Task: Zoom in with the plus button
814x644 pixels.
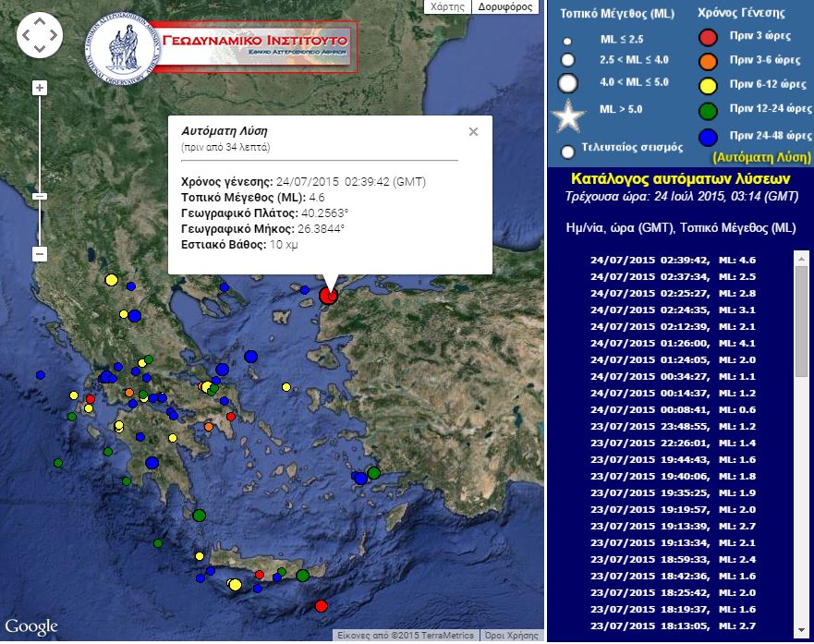Action: tap(38, 88)
